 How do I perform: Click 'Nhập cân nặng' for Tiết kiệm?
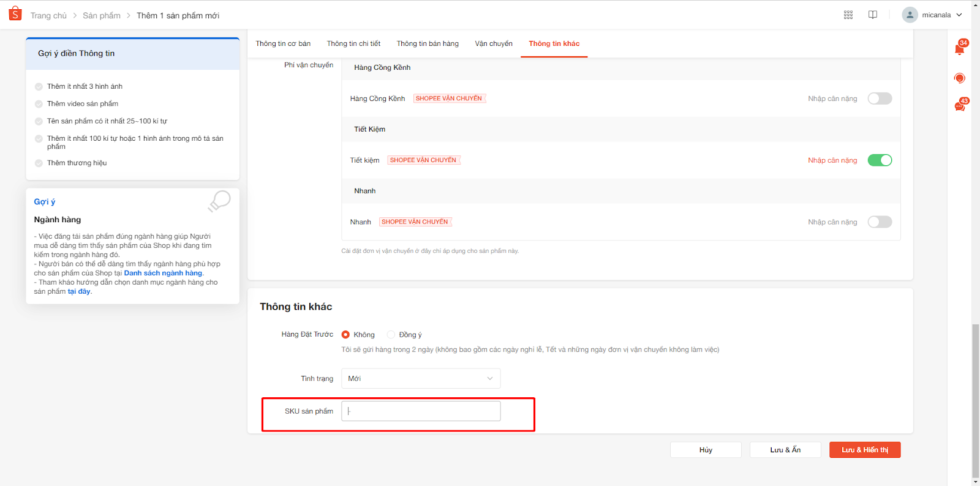click(832, 160)
